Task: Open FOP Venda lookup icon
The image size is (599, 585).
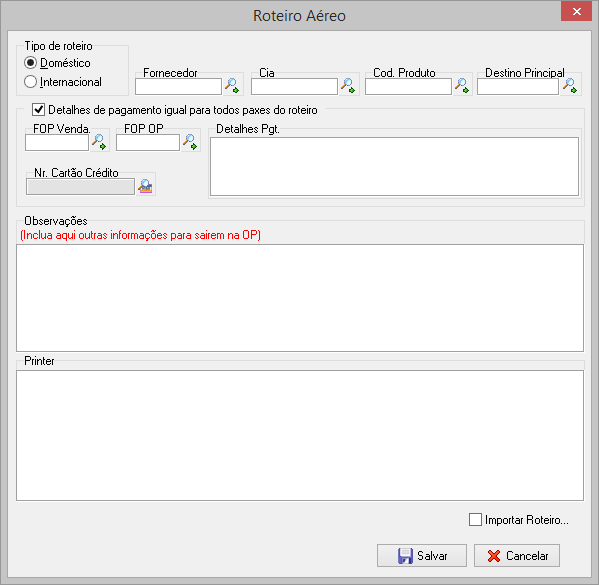Action: (x=99, y=142)
